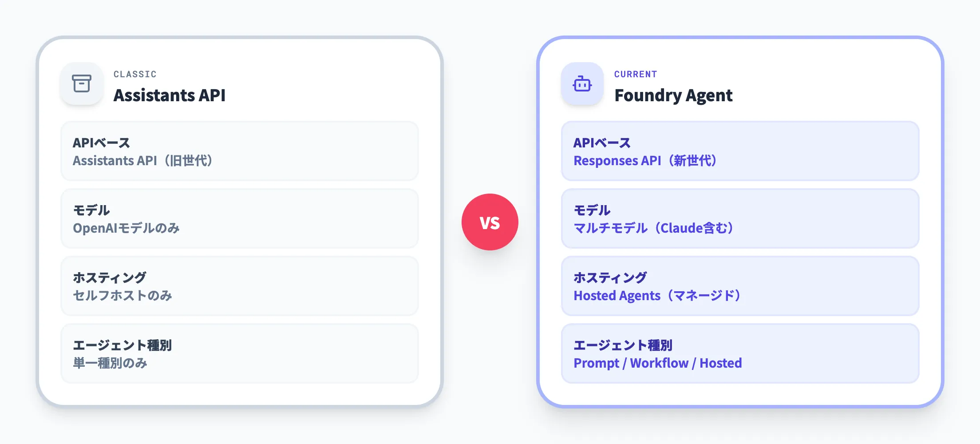Click the archive box icon beside Assistants API
Viewport: 980px width, 444px height.
[82, 83]
